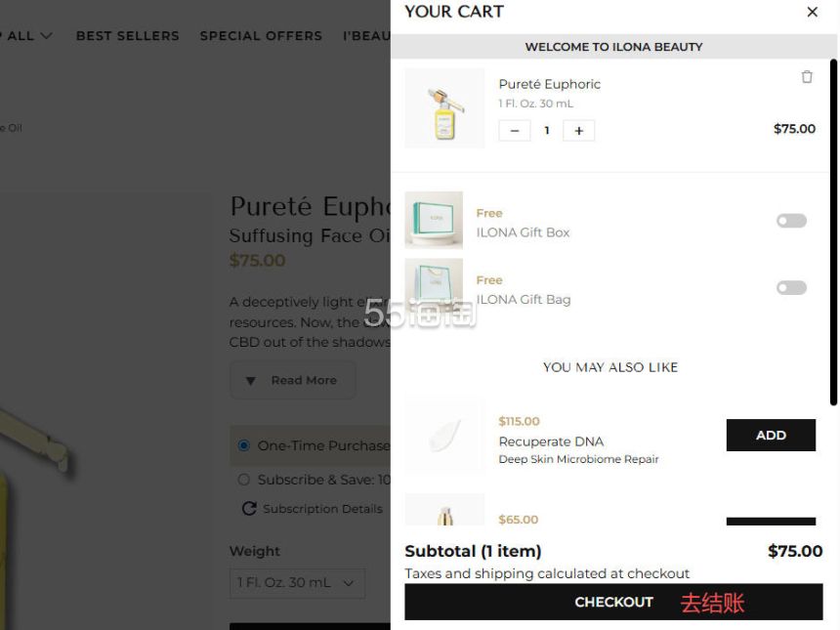Expand description with Read More
Image resolution: width=840 pixels, height=630 pixels.
pos(292,381)
